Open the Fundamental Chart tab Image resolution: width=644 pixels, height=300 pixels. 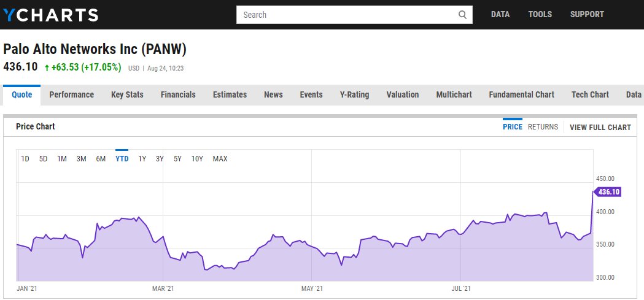pos(522,95)
